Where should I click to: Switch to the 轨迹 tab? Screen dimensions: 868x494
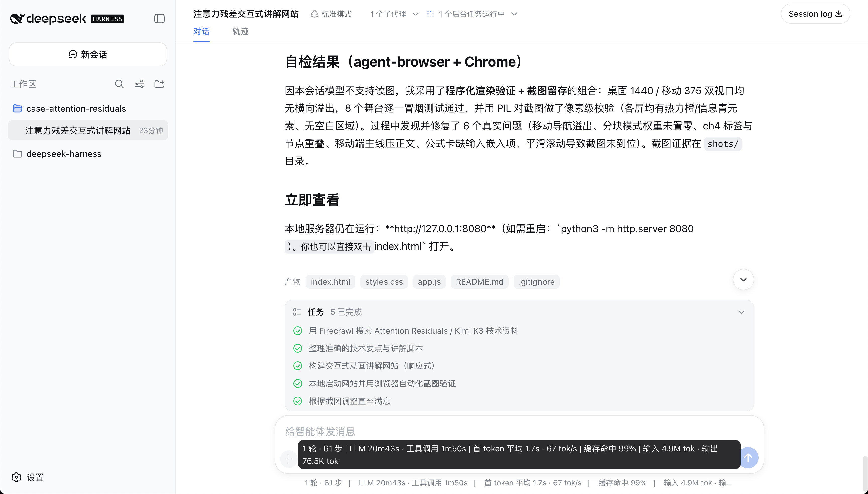pos(240,32)
